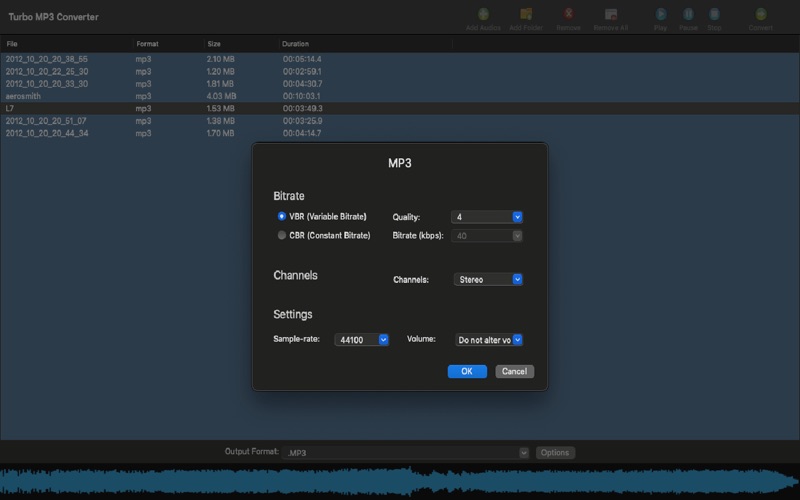Click the Options button
Viewport: 800px width, 500px height.
[x=555, y=453]
